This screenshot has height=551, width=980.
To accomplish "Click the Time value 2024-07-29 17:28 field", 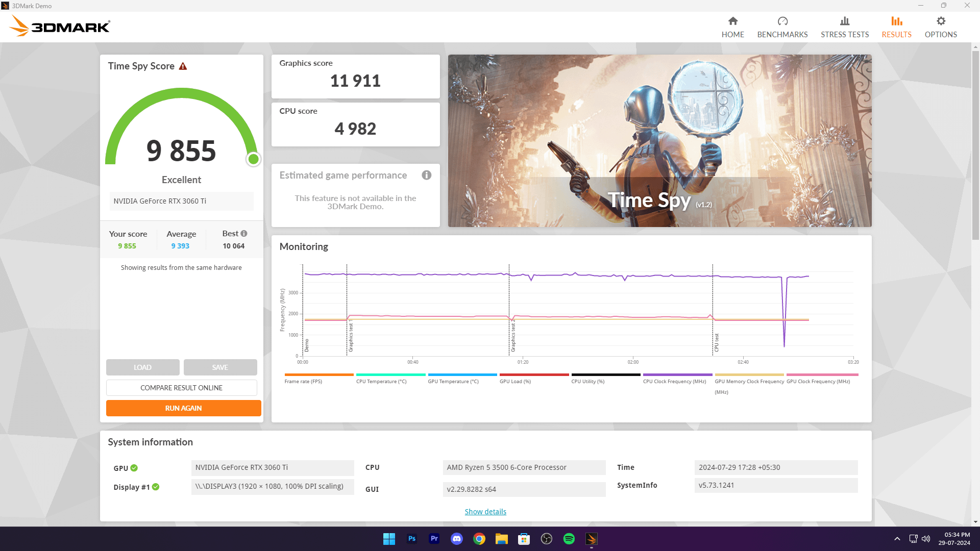I will tap(776, 467).
